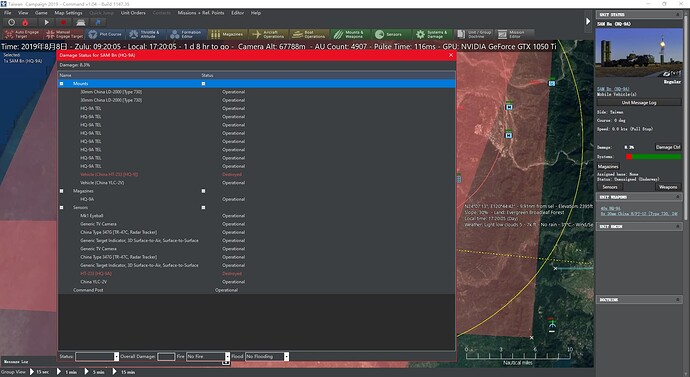Open the Plot Course tool
Image resolution: width=690 pixels, height=377 pixels.
tap(105, 34)
